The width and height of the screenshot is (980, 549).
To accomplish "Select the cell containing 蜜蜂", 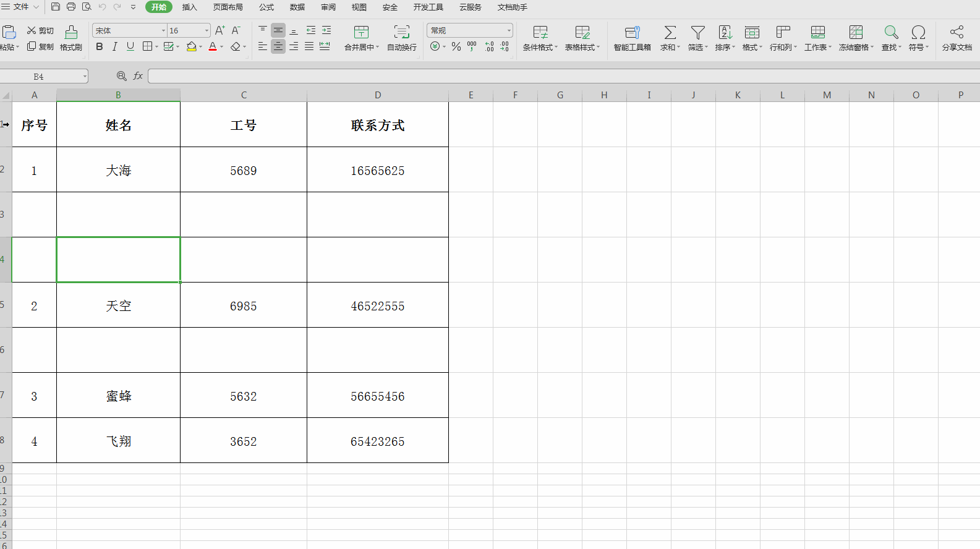I will 119,396.
